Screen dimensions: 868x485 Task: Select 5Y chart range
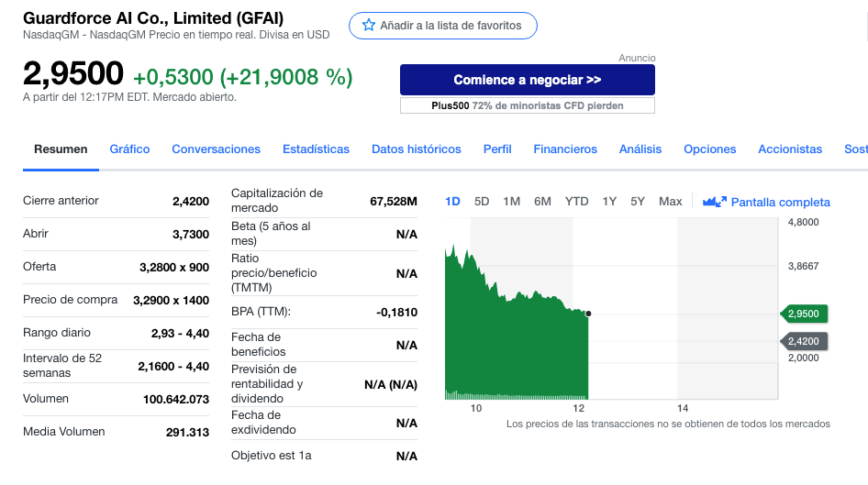tap(638, 202)
